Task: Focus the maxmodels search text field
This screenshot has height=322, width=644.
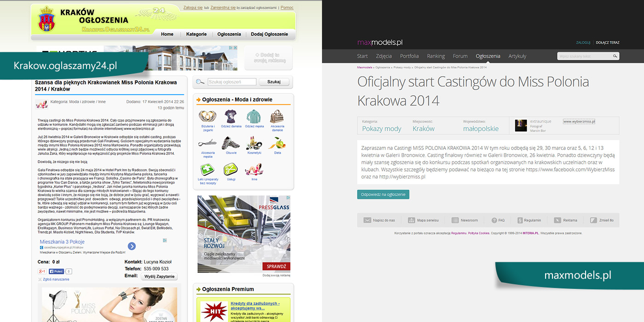Action: [585, 56]
